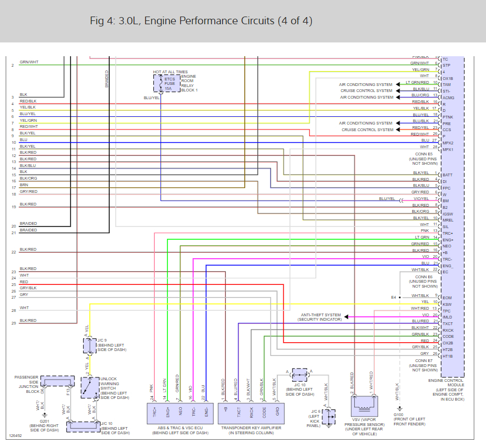Select the MREL pin label
Viewport: 486px width, 448px height.
coord(448,220)
